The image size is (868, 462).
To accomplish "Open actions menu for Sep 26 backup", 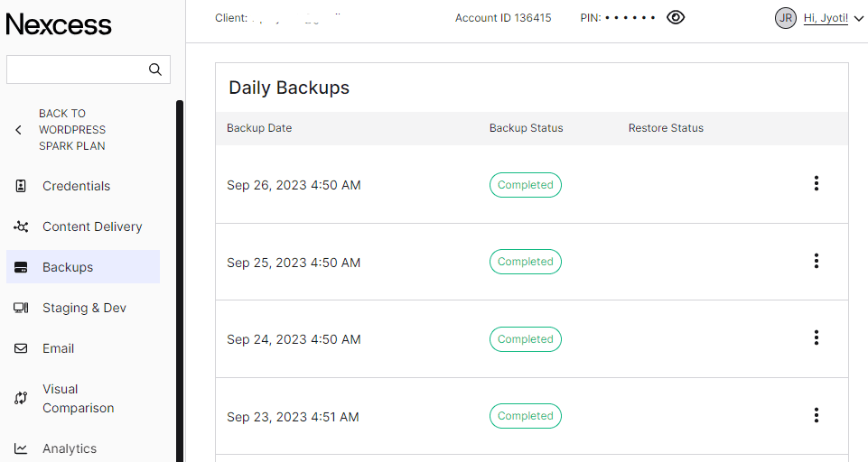I will point(816,184).
